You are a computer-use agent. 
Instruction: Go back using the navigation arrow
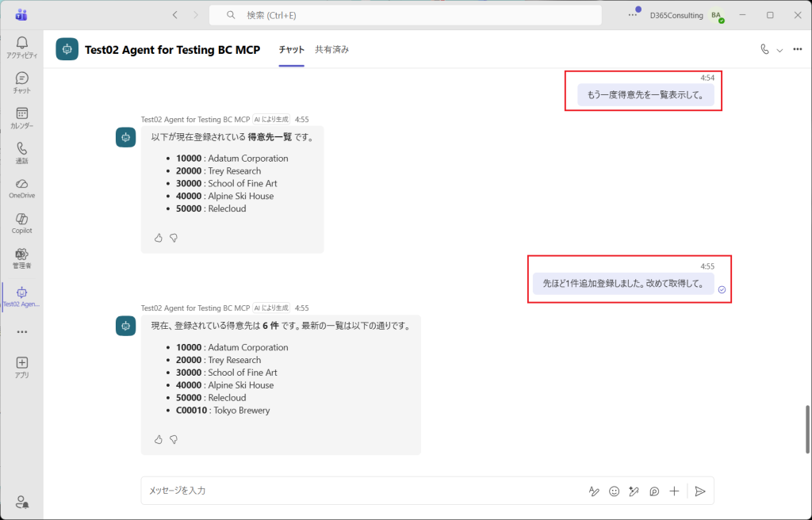pos(175,15)
